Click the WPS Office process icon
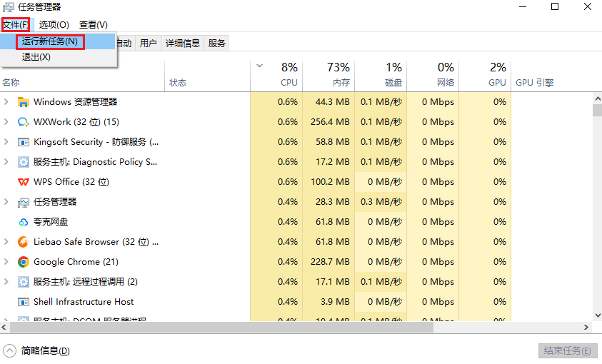This screenshot has height=364, width=602. pos(23,182)
